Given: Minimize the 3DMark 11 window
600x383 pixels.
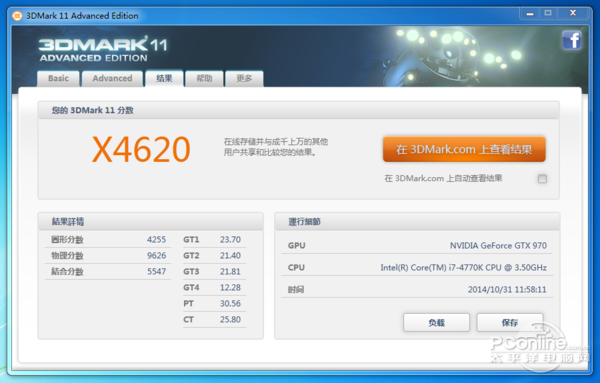Looking at the screenshot, I should (x=530, y=13).
